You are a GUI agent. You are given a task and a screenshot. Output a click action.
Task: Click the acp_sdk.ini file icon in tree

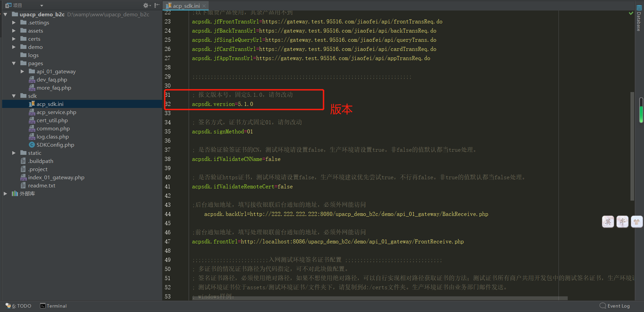coord(32,104)
